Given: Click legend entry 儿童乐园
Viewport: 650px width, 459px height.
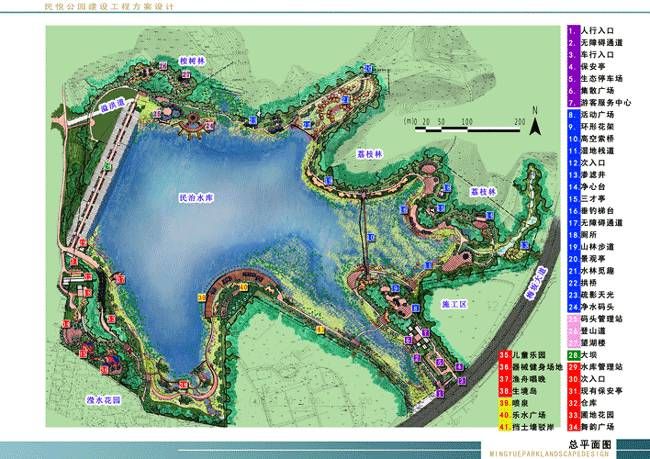Looking at the screenshot, I should (x=523, y=355).
